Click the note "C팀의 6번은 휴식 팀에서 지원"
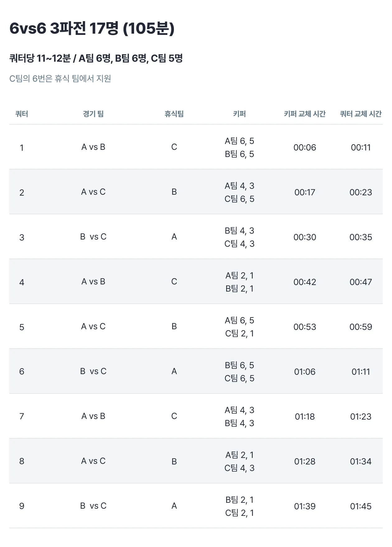The image size is (392, 547). pyautogui.click(x=60, y=78)
